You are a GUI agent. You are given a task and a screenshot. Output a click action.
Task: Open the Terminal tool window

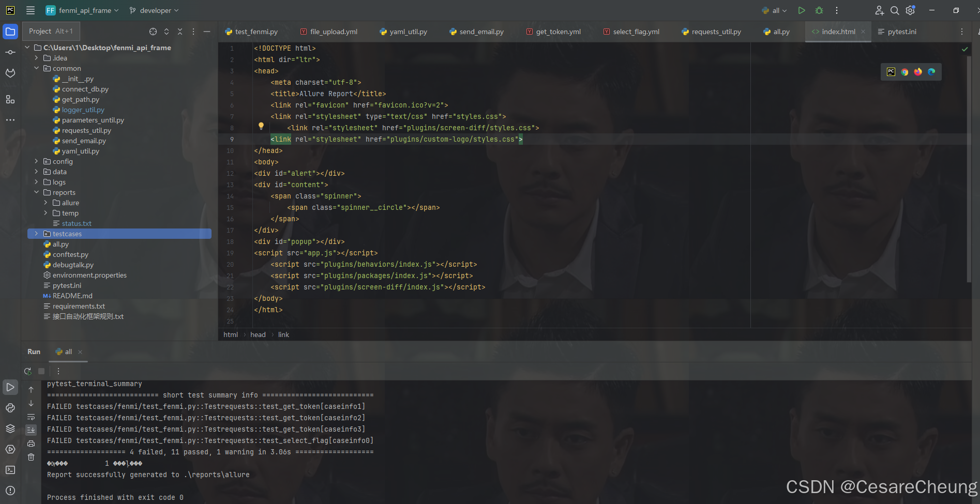click(10, 470)
